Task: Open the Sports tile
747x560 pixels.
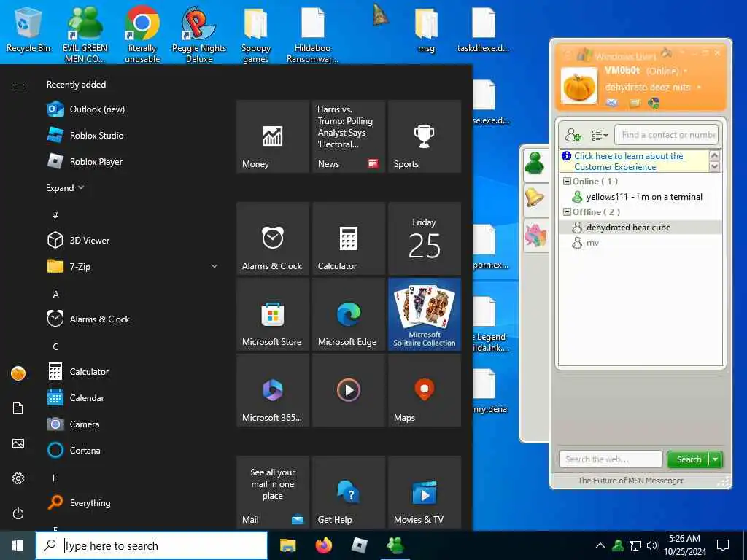Action: [x=425, y=136]
